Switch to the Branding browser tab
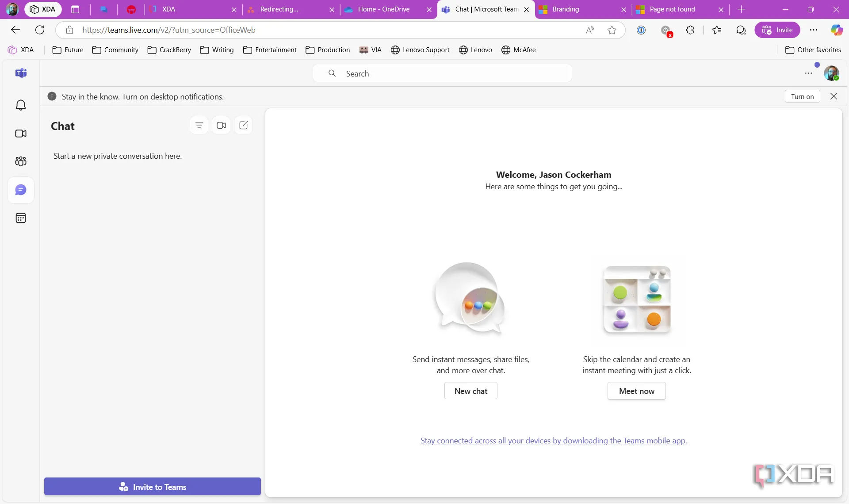Screen dimensions: 849x504 click(x=566, y=9)
